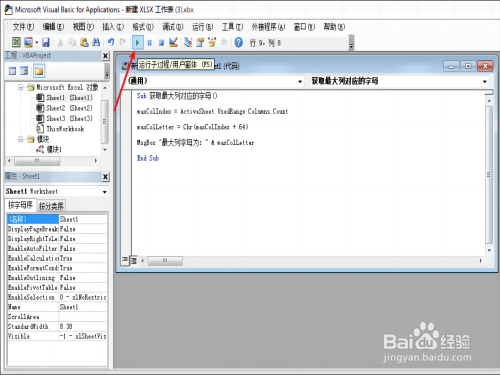Open the Object Browser toolbar icon
Viewport: 500px width, 375px height.
(212, 42)
